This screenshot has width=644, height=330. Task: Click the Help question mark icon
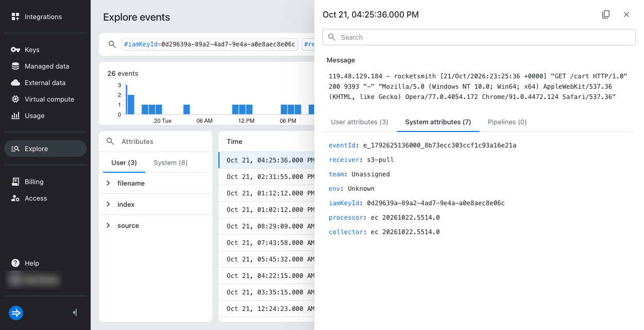click(x=15, y=263)
